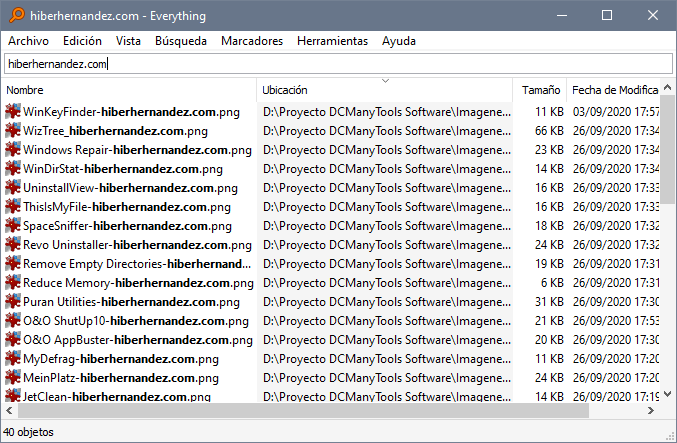
Task: Click the 66 KB size of WizTree
Action: (549, 131)
